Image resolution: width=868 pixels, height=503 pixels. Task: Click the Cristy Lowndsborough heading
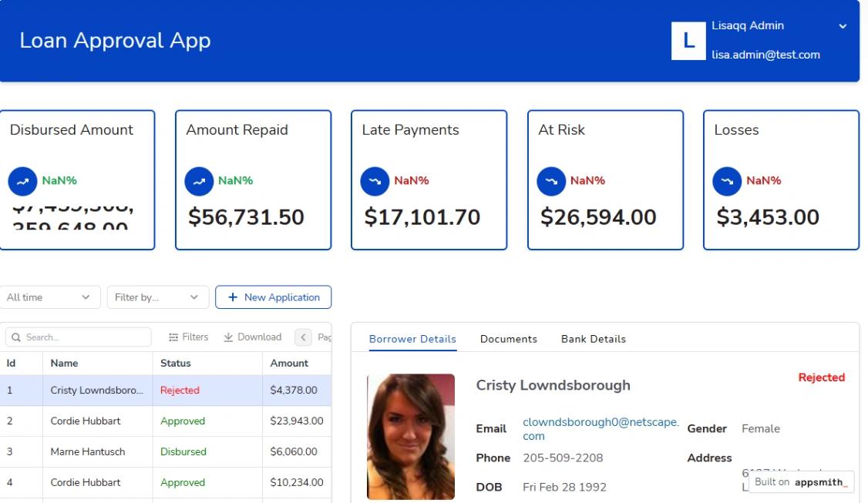(553, 385)
